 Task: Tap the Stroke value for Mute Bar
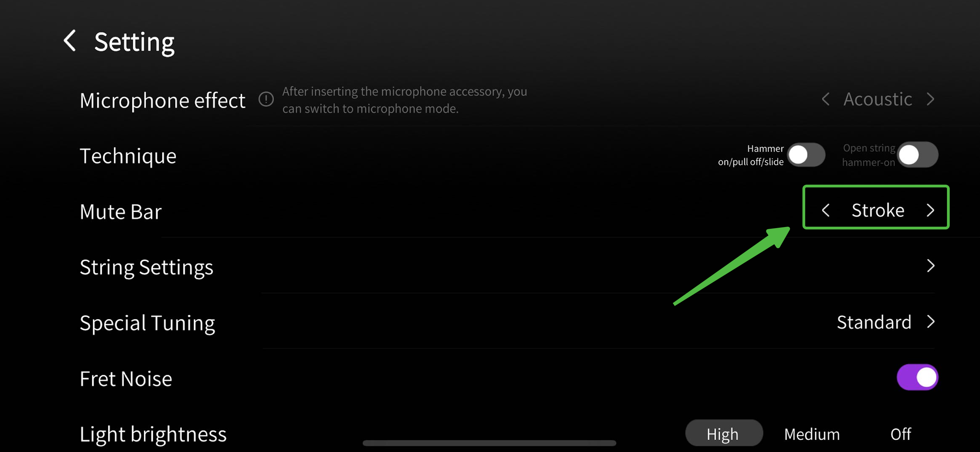[878, 210]
